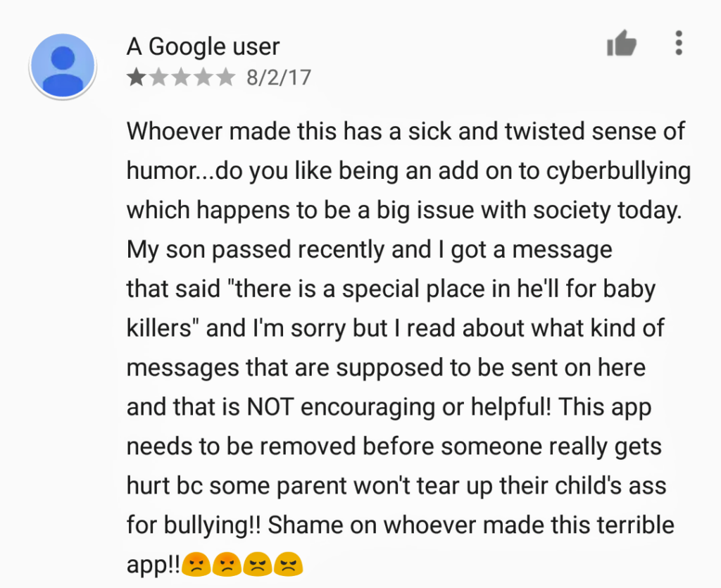Screen dimensions: 721x588
Task: Tap the review date 8/2/17
Action: [279, 77]
